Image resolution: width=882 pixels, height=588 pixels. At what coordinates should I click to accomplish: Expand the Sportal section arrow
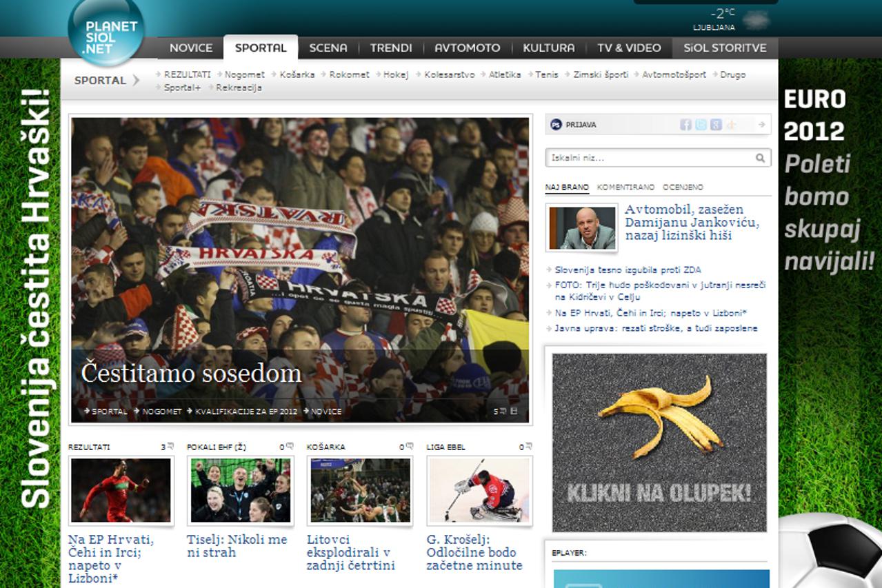(136, 80)
